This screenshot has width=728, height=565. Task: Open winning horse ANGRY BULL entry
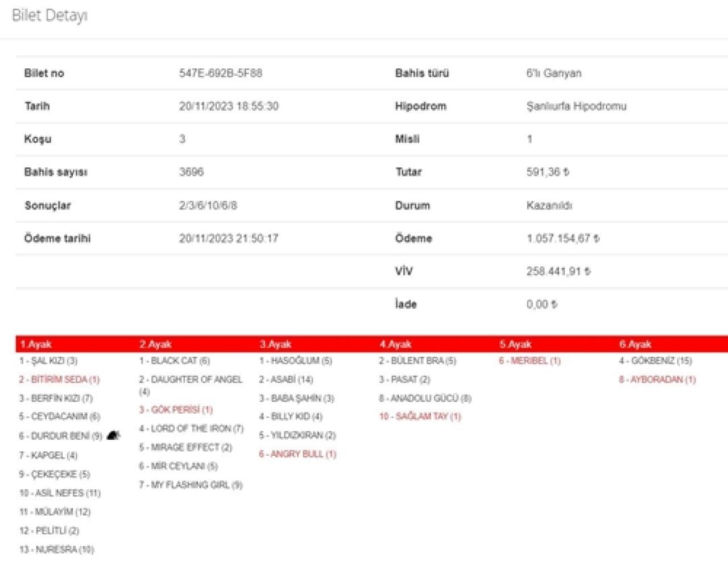[297, 454]
